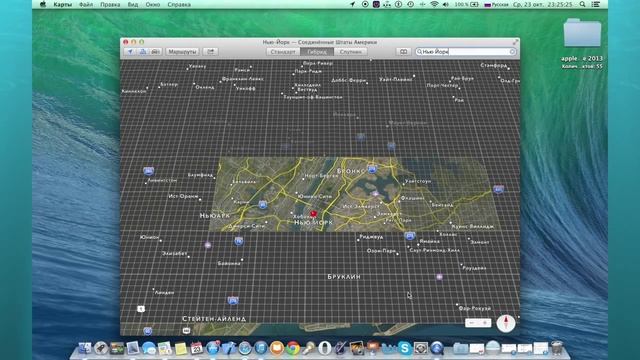This screenshot has width=640, height=360.
Task: Click the Нью Йорк search field
Action: click(x=466, y=52)
